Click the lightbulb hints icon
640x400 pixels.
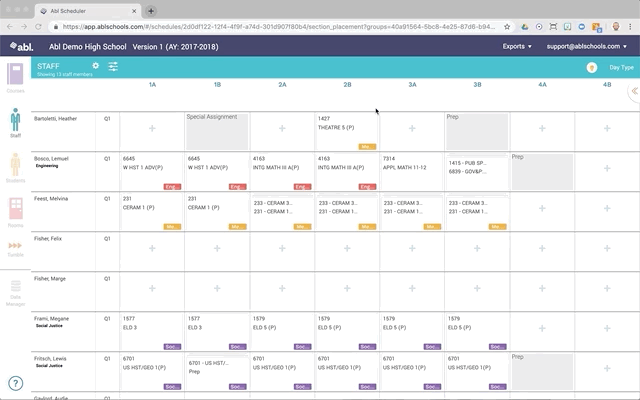tap(591, 68)
